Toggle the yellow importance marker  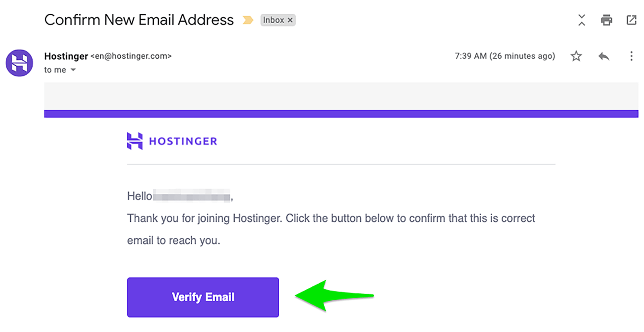[x=248, y=20]
